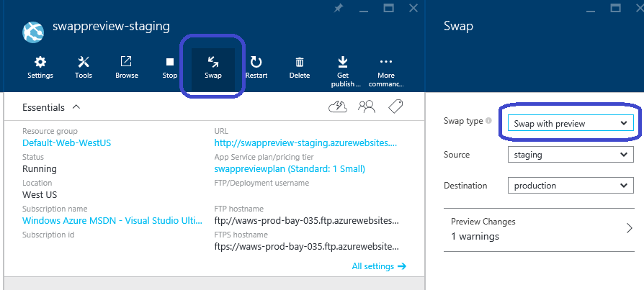Open the Tools wrench command
Screen dimensions: 644x290
(84, 68)
